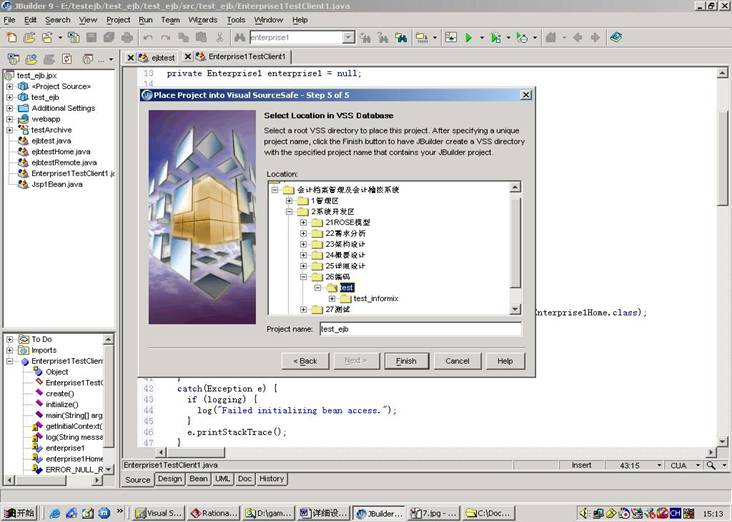
Task: Click the Windows Start button
Action: click(x=20, y=513)
